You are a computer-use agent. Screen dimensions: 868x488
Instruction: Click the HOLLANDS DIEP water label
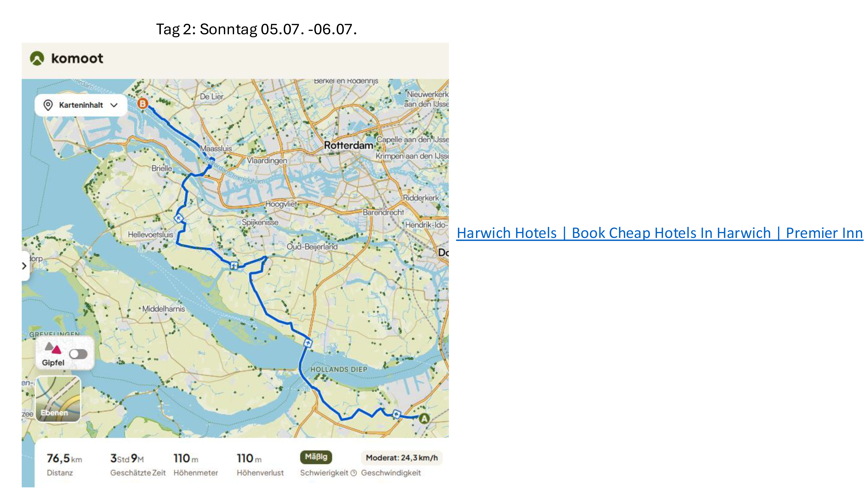(339, 369)
